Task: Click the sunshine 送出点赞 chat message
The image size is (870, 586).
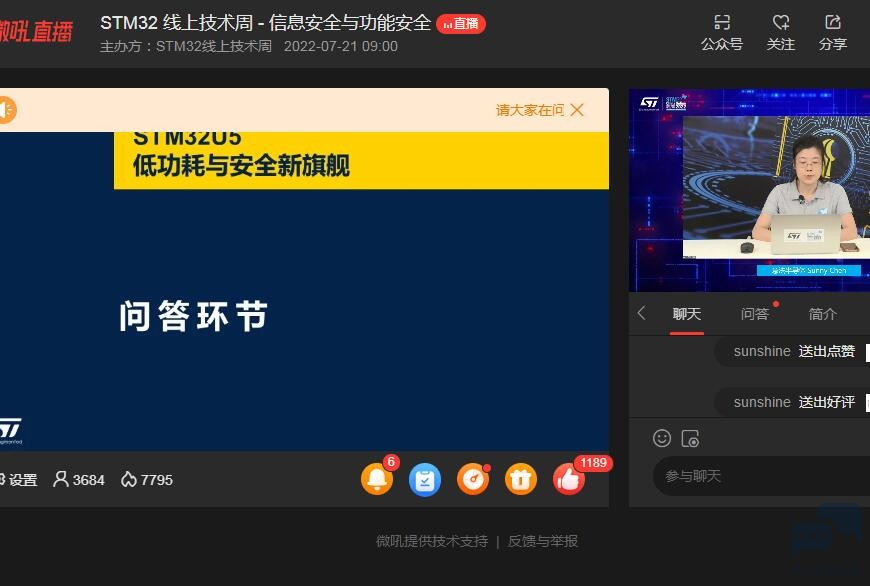Action: pos(794,351)
